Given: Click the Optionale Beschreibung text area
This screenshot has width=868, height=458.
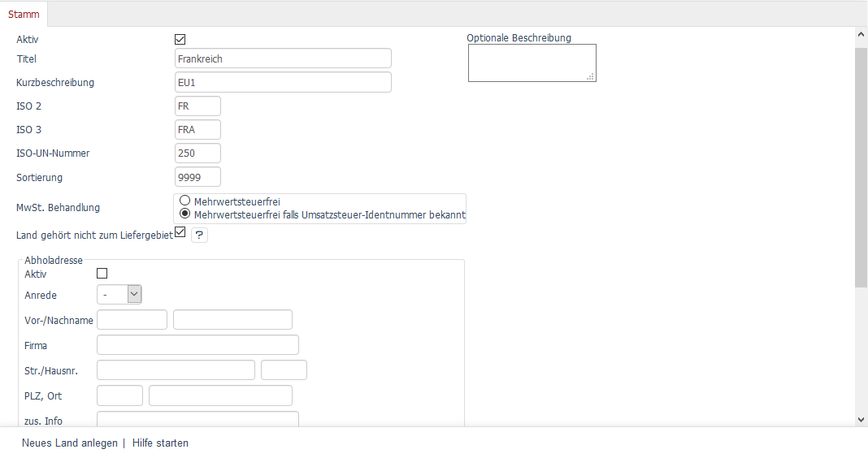Looking at the screenshot, I should tap(532, 63).
